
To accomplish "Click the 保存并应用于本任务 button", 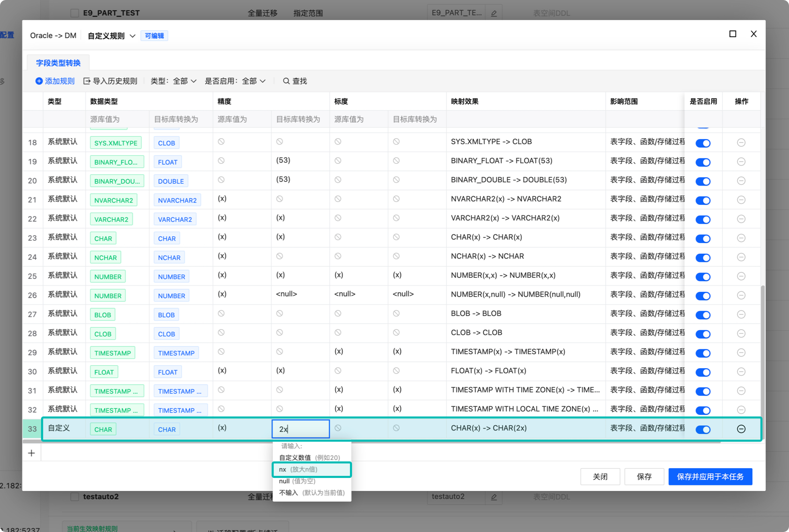I will (710, 476).
